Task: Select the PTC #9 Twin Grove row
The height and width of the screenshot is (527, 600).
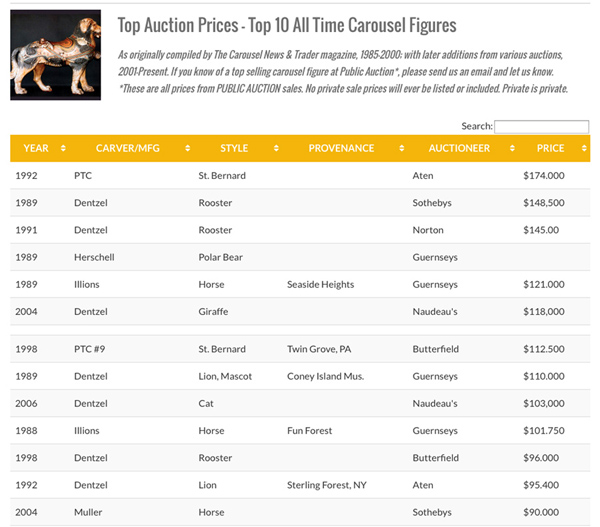Action: [300, 349]
